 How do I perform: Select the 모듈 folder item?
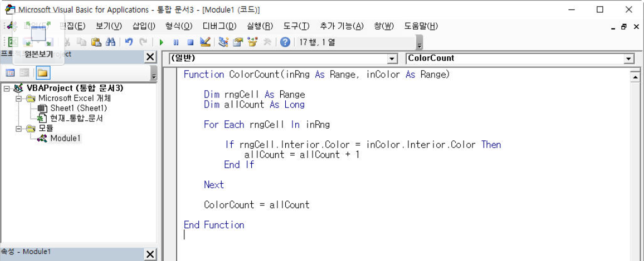pyautogui.click(x=46, y=129)
